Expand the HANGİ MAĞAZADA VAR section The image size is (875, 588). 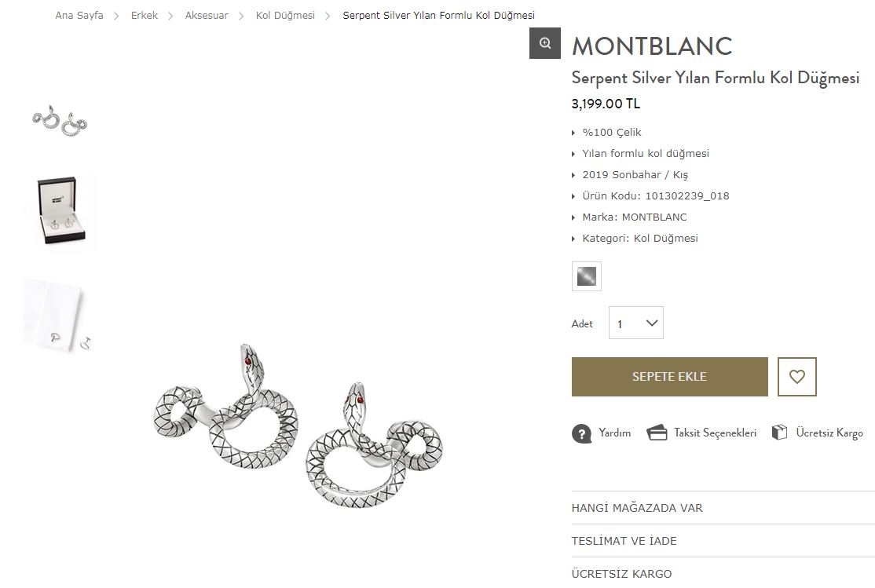(x=723, y=508)
